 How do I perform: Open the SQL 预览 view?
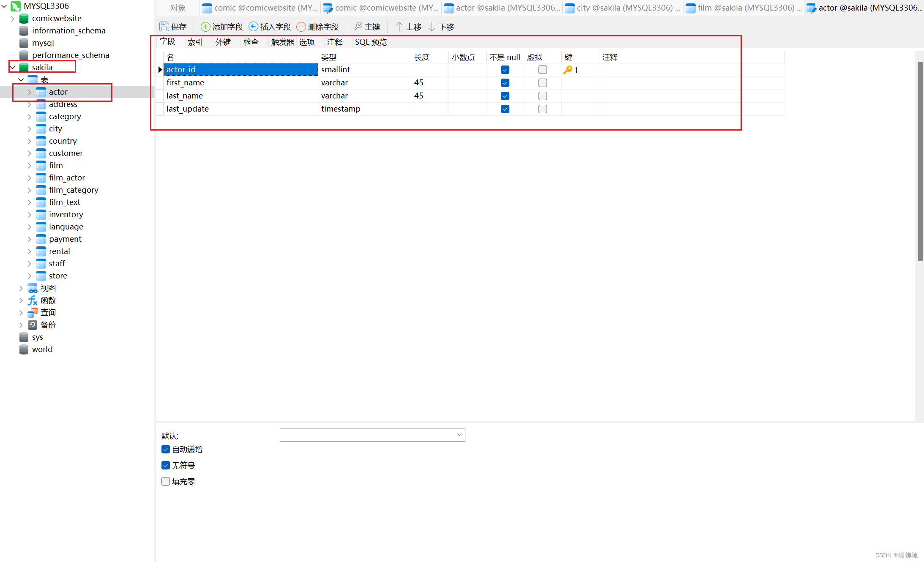coord(370,42)
